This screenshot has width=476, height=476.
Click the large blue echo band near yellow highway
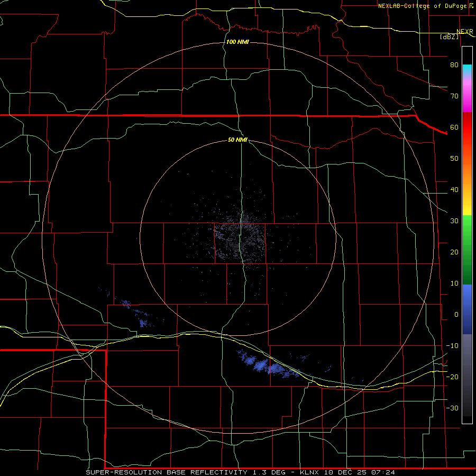click(269, 365)
